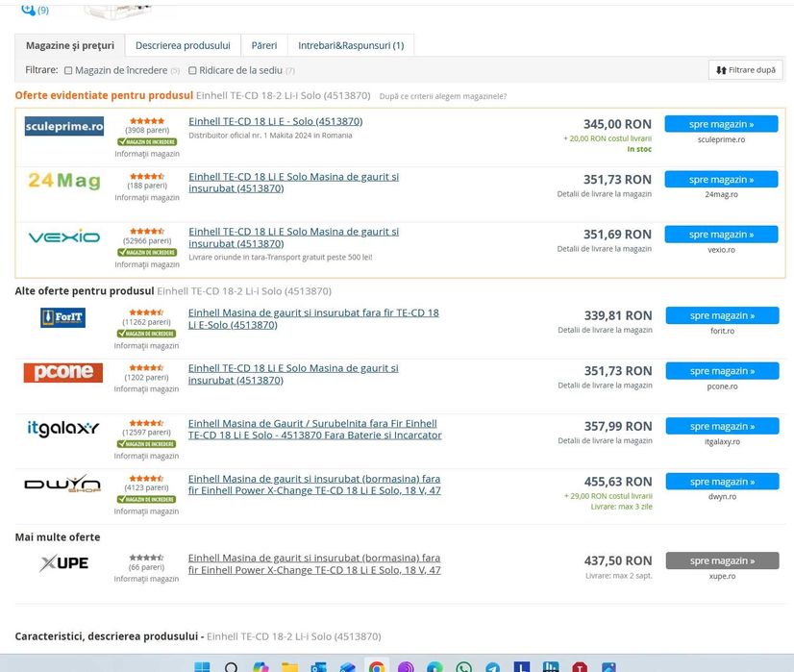The height and width of the screenshot is (672, 794).
Task: Open Informații magazin for sculeprime.ro
Action: pyautogui.click(x=147, y=154)
